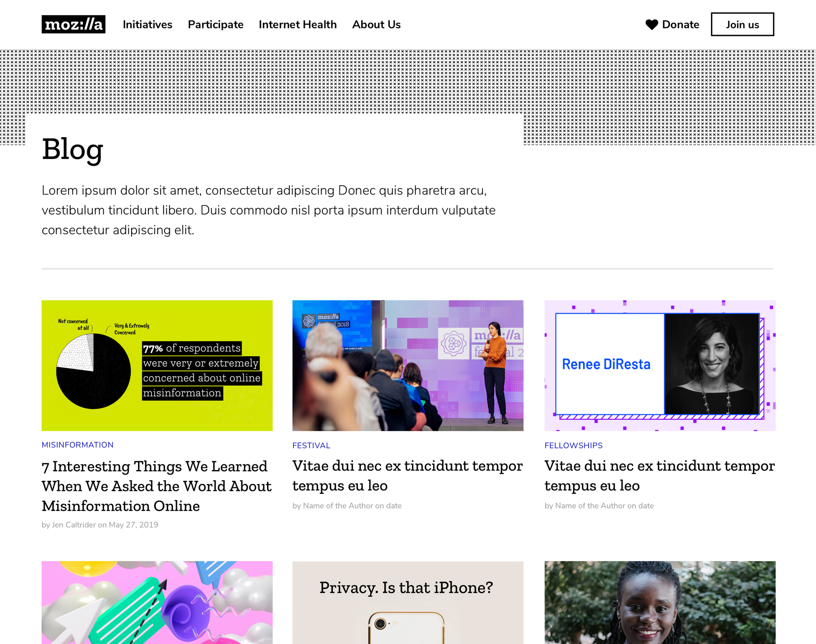This screenshot has width=816, height=644.
Task: Open the Participate menu
Action: click(216, 25)
